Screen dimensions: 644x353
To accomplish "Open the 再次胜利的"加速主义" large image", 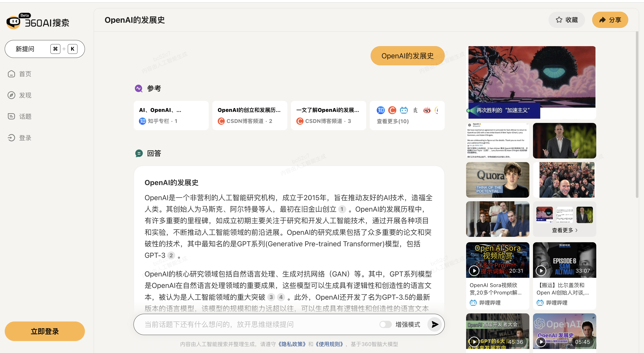I will [531, 82].
